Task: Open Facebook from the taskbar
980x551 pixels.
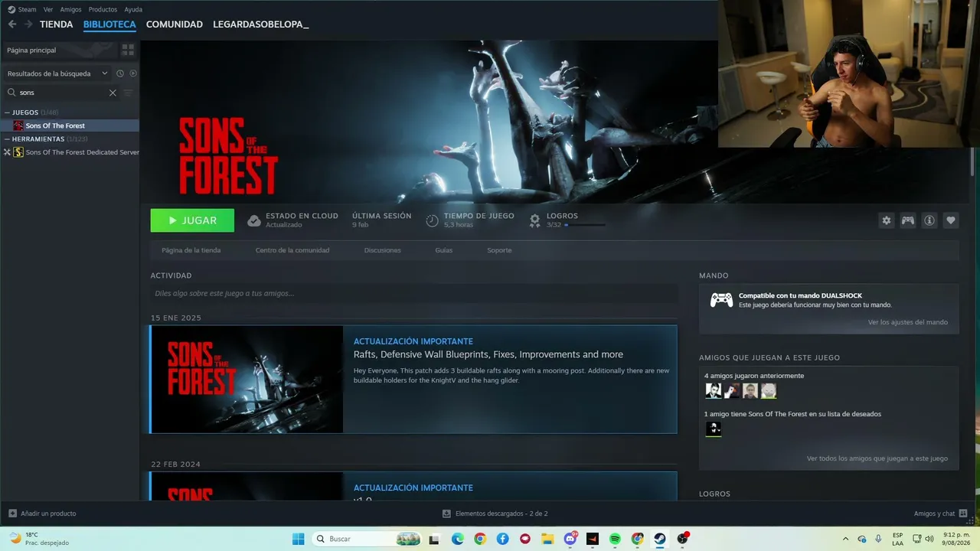Action: point(502,539)
